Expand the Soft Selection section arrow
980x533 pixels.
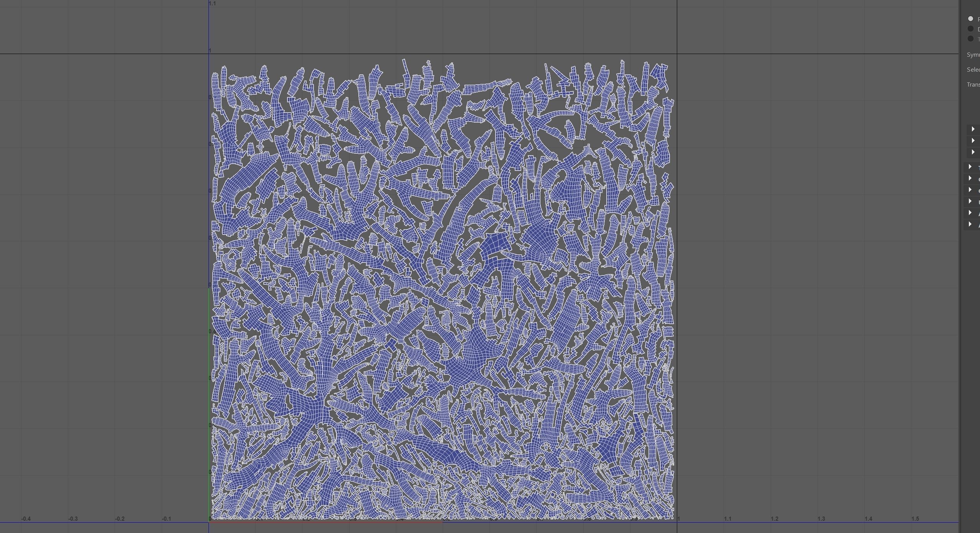coord(973,152)
